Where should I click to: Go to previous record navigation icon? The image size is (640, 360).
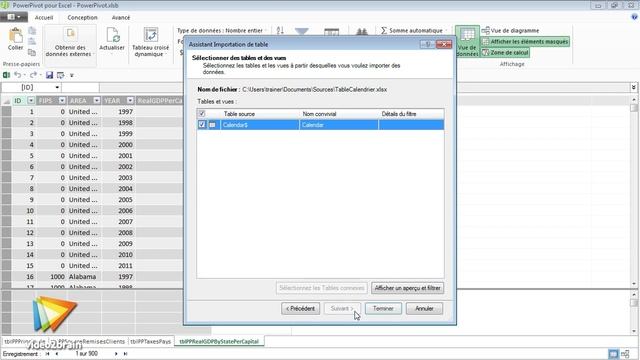[x=57, y=354]
